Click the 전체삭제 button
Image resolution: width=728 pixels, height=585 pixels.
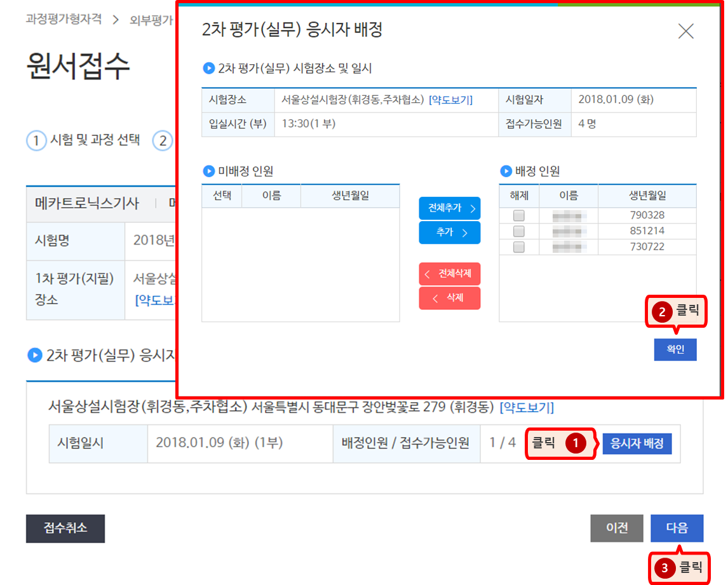tap(449, 274)
